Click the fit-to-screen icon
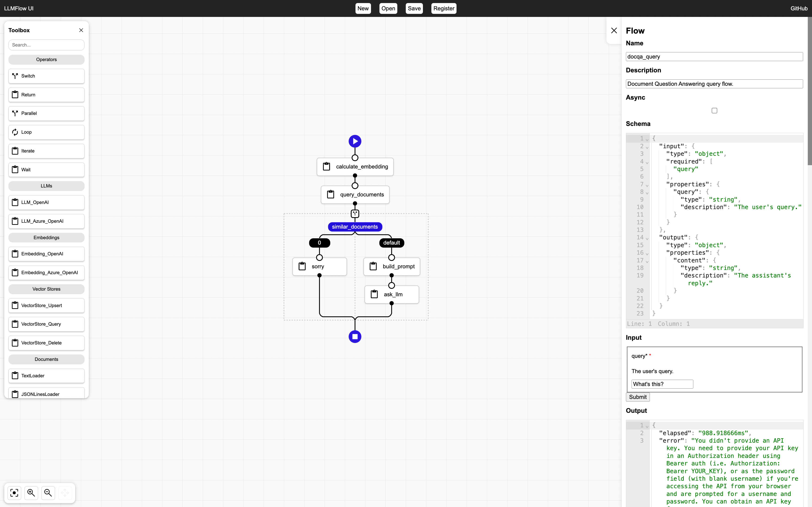The image size is (812, 507). click(14, 493)
